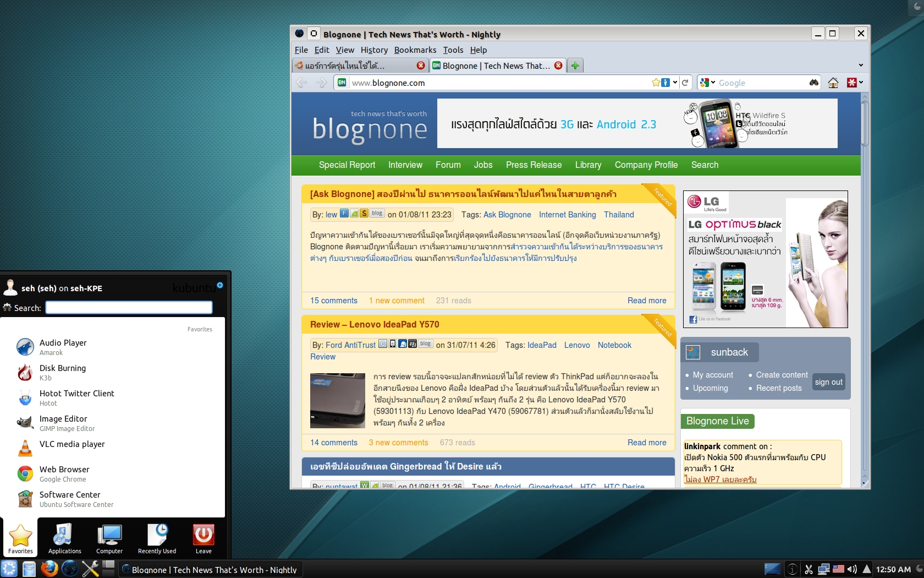
Task: Launch the file manager from the panel
Action: coord(29,569)
